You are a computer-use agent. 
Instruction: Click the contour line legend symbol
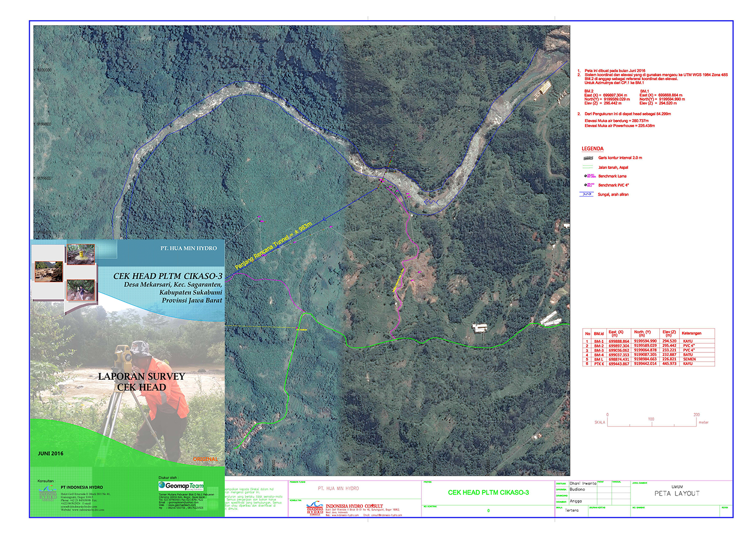click(x=588, y=158)
